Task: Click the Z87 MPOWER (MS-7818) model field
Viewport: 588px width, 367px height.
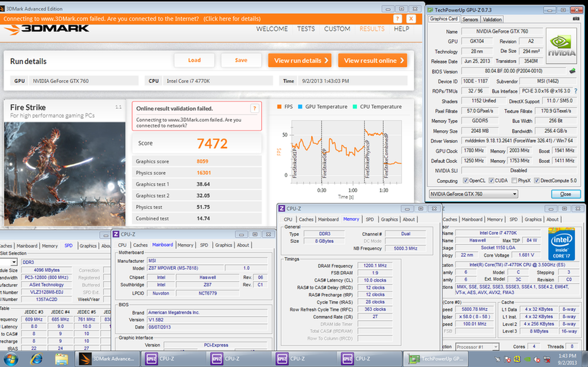Action: [185, 268]
